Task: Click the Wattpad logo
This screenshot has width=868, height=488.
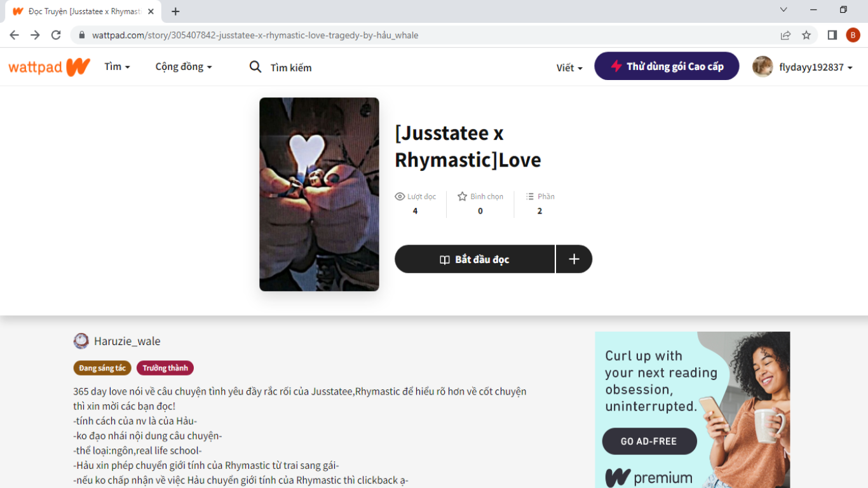Action: [x=49, y=67]
